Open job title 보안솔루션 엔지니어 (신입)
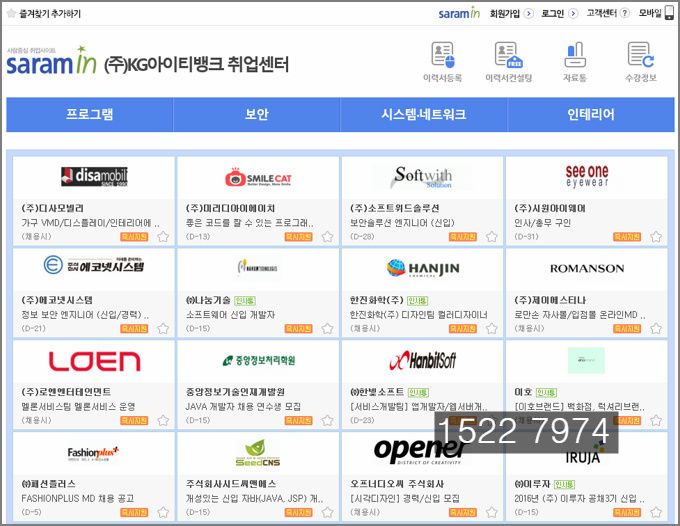 402,223
